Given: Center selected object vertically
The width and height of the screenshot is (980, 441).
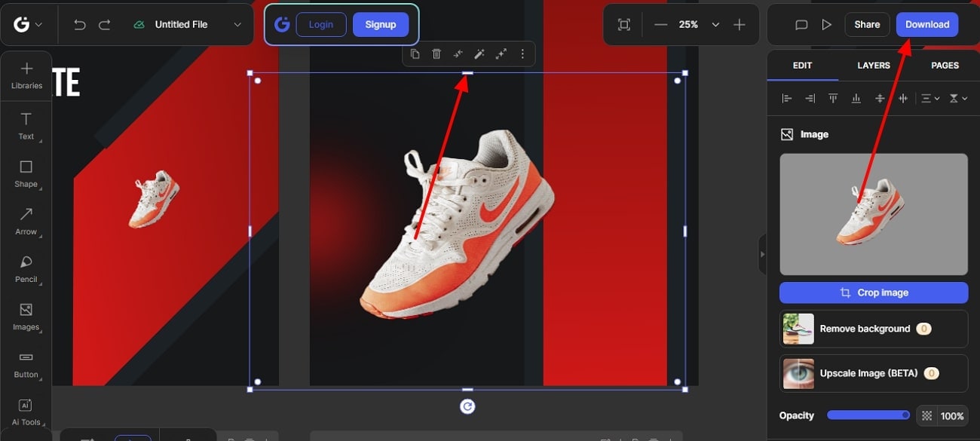Looking at the screenshot, I should tap(880, 98).
